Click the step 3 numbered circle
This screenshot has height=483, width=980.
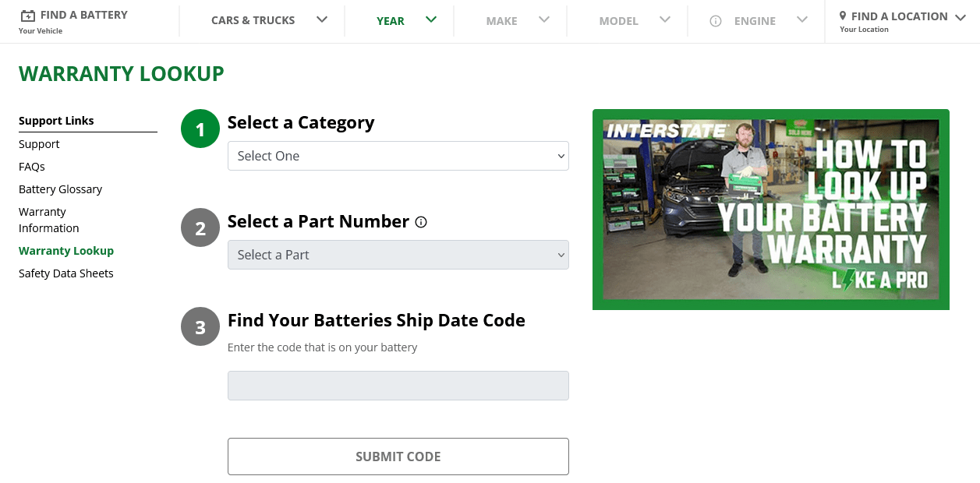pyautogui.click(x=200, y=326)
